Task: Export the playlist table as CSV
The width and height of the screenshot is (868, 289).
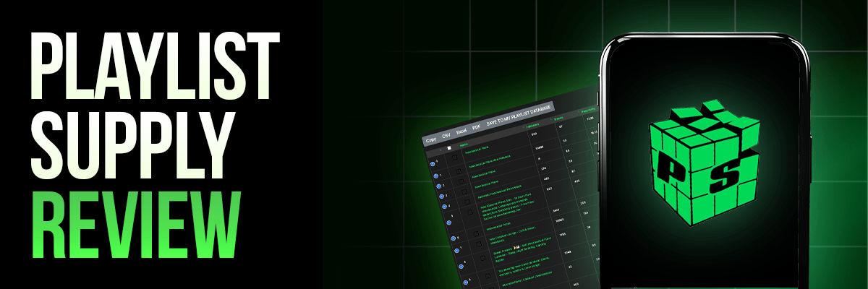Action: click(x=446, y=136)
